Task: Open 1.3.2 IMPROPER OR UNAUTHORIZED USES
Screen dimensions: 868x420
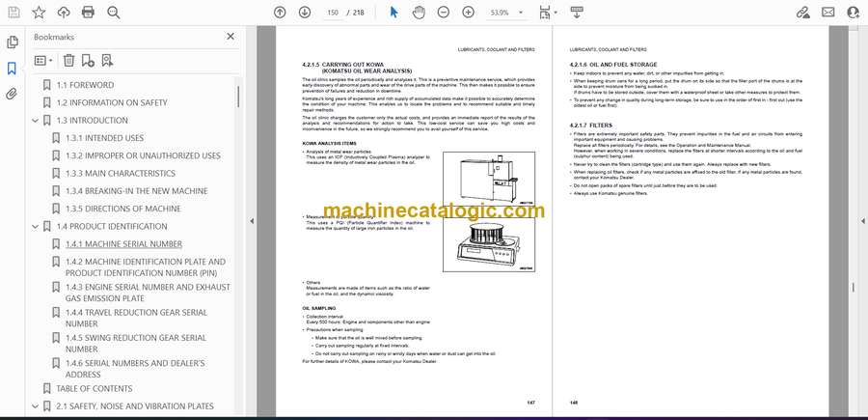Action: [x=143, y=155]
